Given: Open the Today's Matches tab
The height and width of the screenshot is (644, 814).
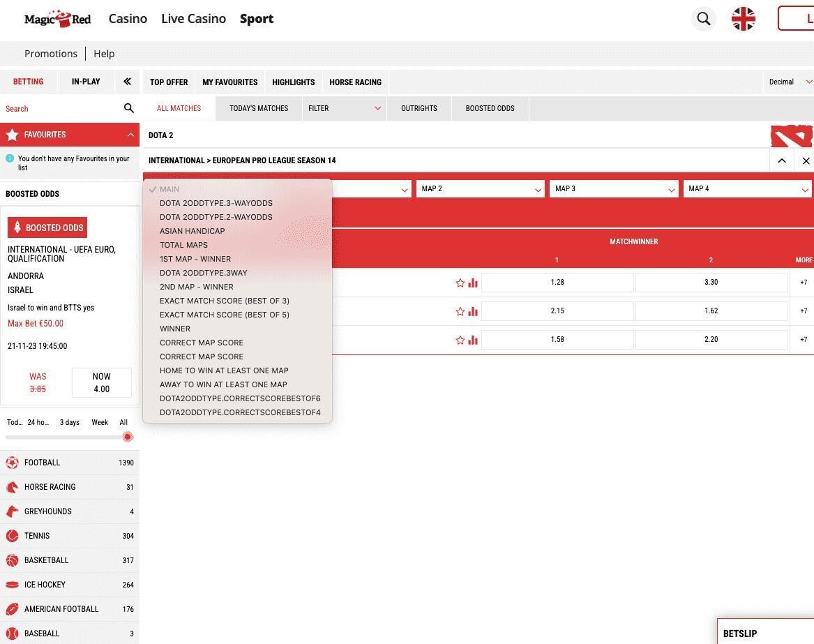Looking at the screenshot, I should 259,108.
